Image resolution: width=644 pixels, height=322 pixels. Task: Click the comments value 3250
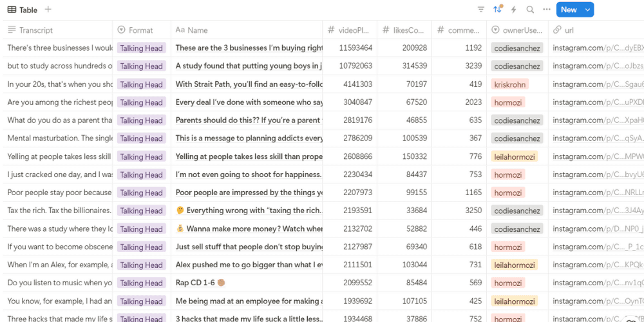pyautogui.click(x=473, y=211)
